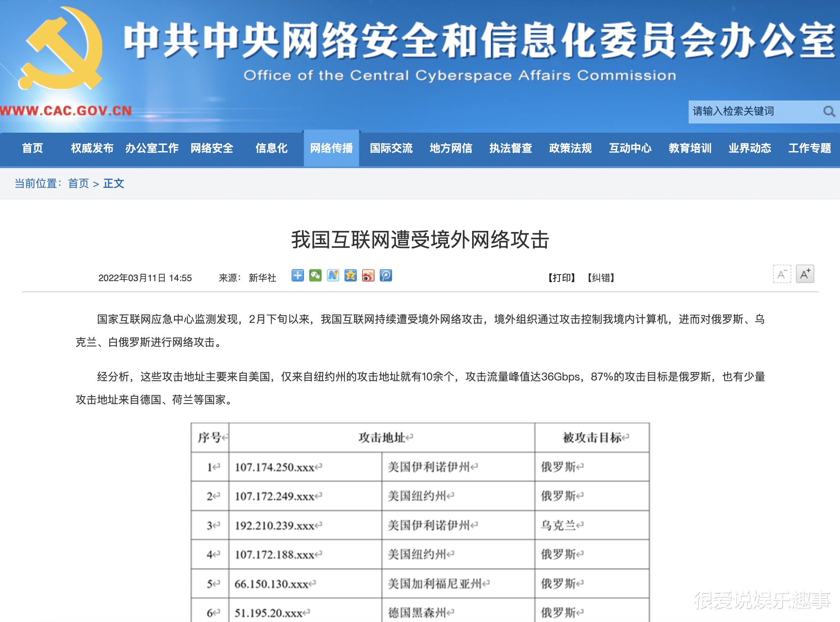Click the 被攻击目标 column header
840x622 pixels.
[x=592, y=438]
